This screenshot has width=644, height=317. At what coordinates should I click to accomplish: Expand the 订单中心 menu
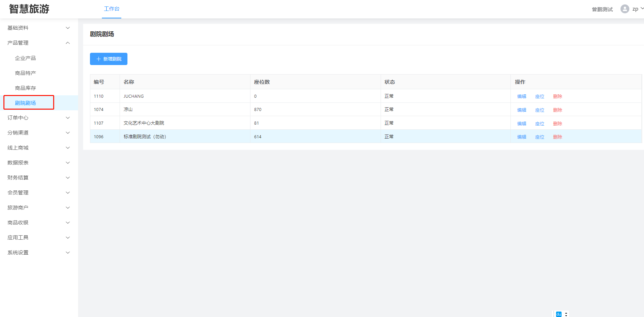(39, 118)
